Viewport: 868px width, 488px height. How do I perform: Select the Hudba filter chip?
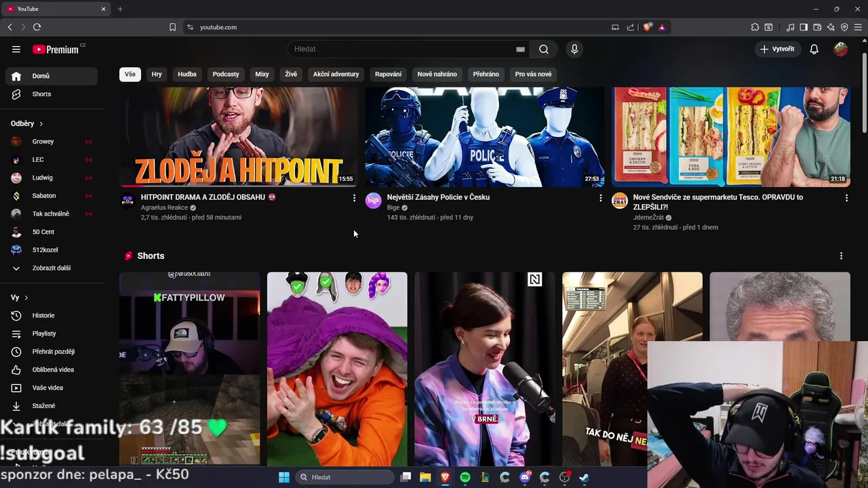(x=187, y=74)
